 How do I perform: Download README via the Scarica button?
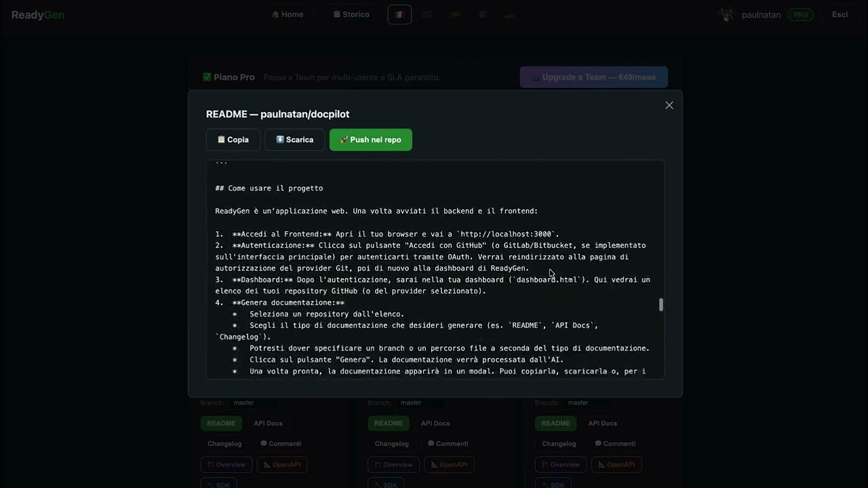click(294, 140)
